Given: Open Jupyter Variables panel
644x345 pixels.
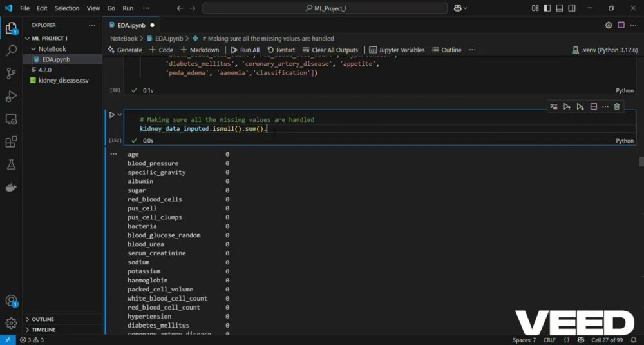Looking at the screenshot, I should click(397, 50).
